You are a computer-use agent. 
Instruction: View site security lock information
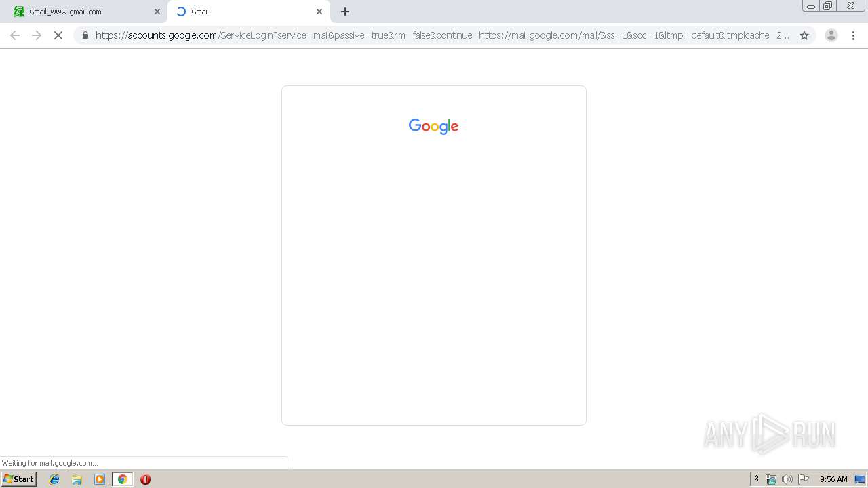point(85,35)
